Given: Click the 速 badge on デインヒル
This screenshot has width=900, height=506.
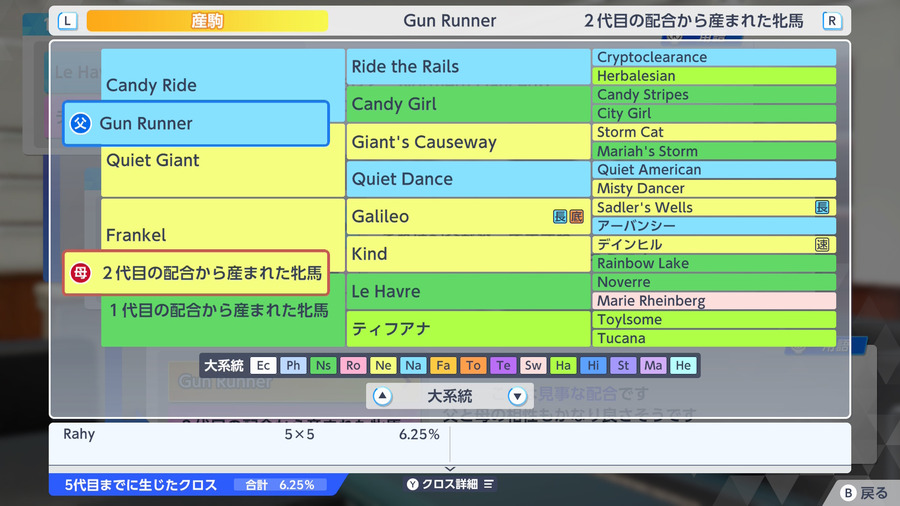Looking at the screenshot, I should 822,244.
